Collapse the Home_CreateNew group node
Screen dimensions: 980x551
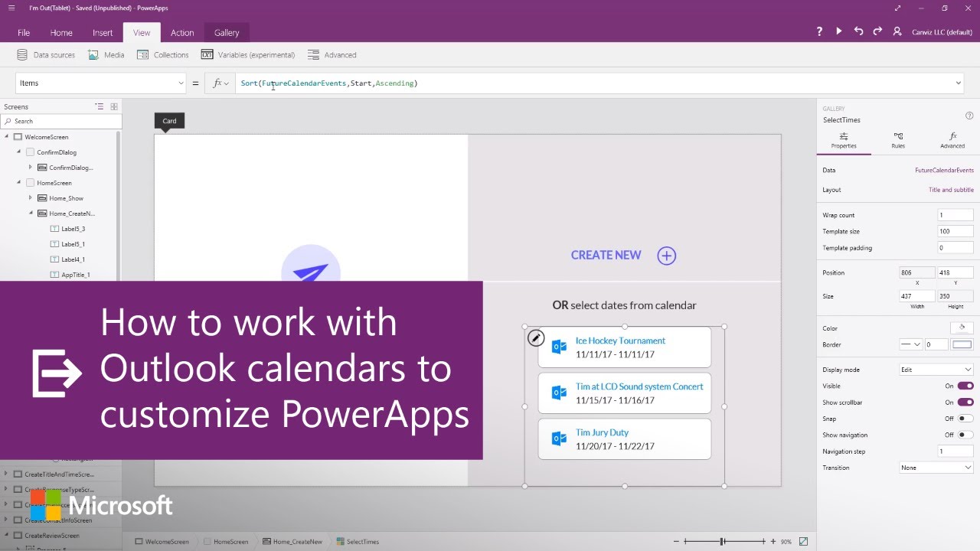[31, 214]
